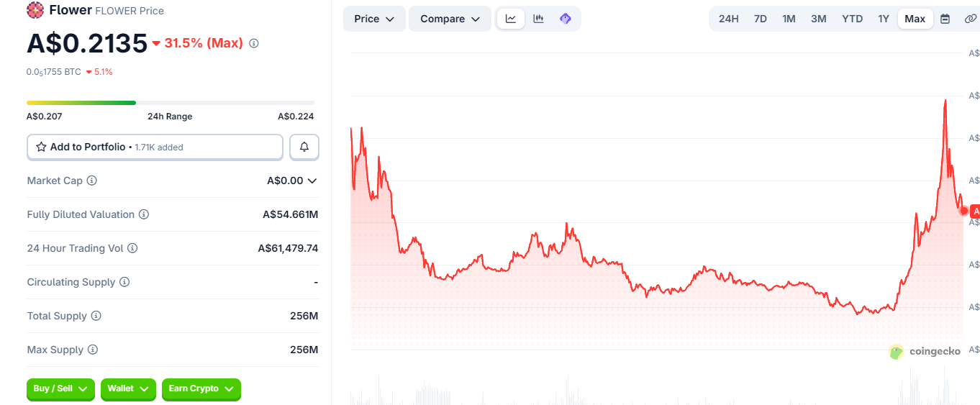
Task: Open the Price dropdown
Action: 374,19
